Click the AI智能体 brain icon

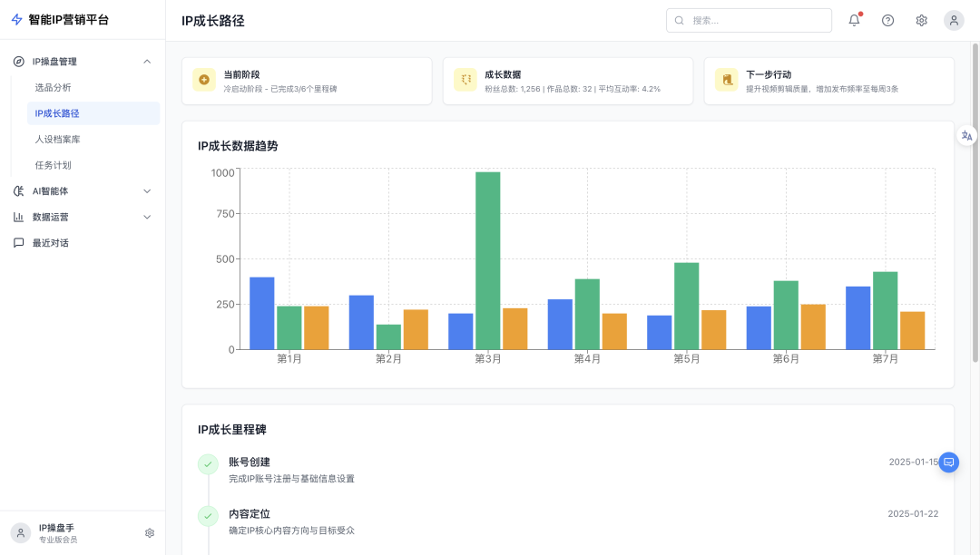coord(19,191)
